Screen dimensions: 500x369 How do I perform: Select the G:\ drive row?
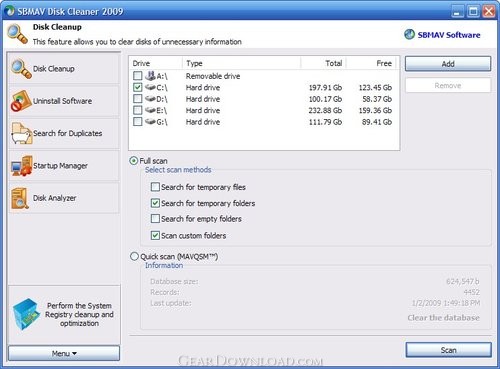pos(263,122)
